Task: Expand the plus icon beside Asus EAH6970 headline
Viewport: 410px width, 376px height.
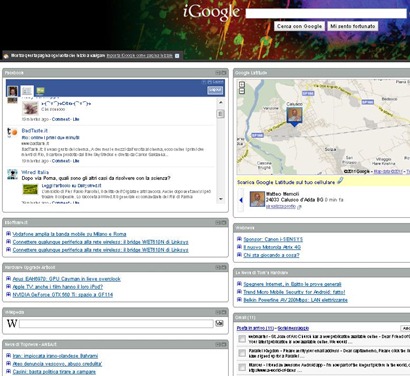Action: point(8,279)
